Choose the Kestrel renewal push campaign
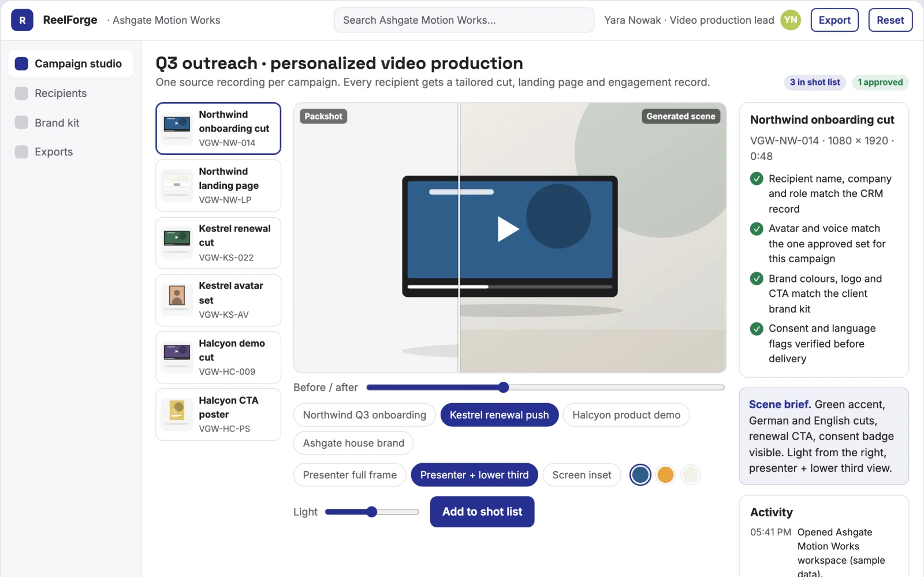This screenshot has width=924, height=577. coord(500,415)
